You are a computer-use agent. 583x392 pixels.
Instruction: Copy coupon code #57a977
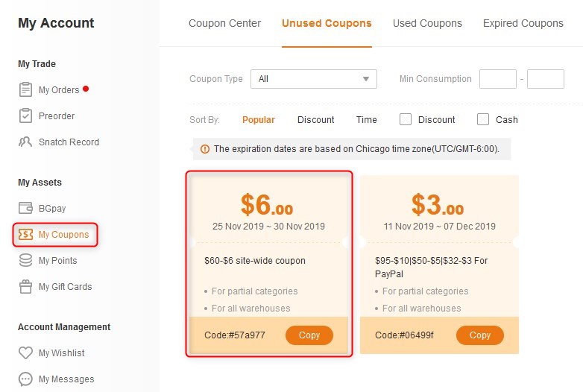pyautogui.click(x=309, y=335)
